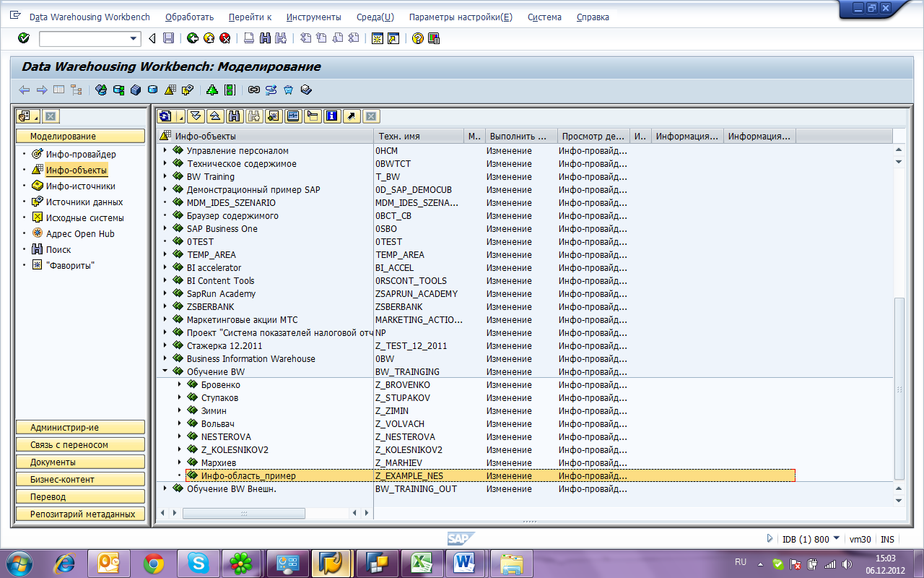Open the 'Обработать' menu
The width and height of the screenshot is (924, 578).
click(190, 17)
